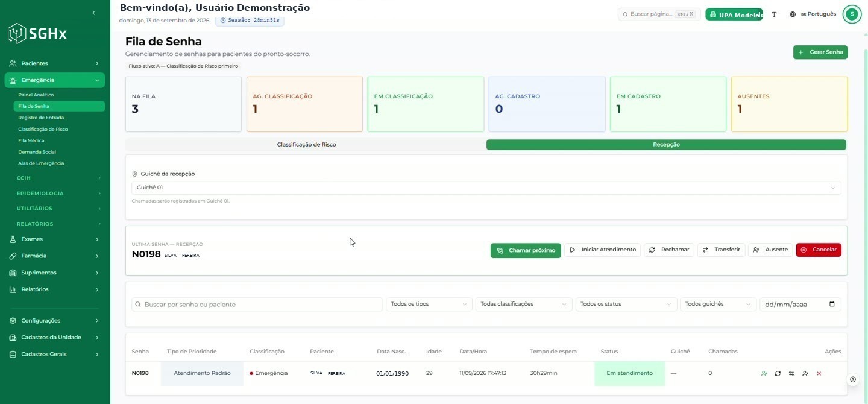Open the Guichê 01 dropdown
The image size is (868, 404).
pyautogui.click(x=486, y=188)
